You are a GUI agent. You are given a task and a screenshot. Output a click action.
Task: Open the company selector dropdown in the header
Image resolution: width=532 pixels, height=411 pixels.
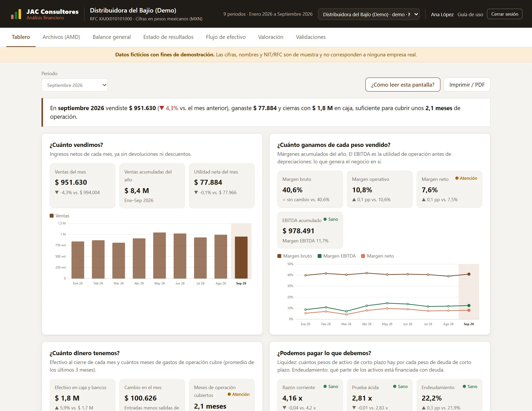[369, 14]
